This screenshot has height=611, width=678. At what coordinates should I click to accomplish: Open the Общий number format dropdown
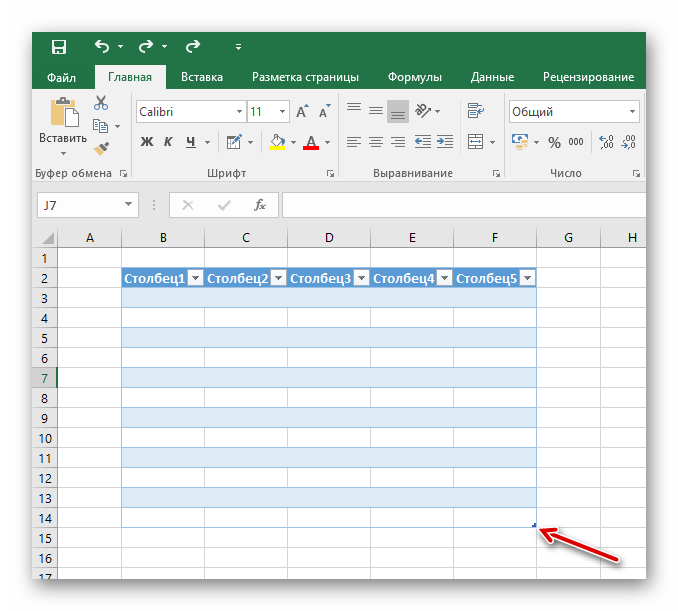pos(632,112)
